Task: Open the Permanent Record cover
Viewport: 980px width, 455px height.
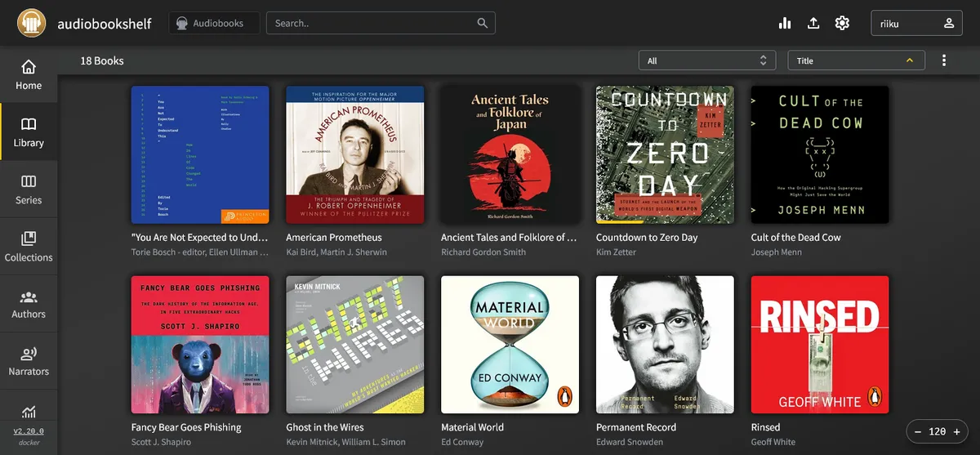Action: point(666,345)
